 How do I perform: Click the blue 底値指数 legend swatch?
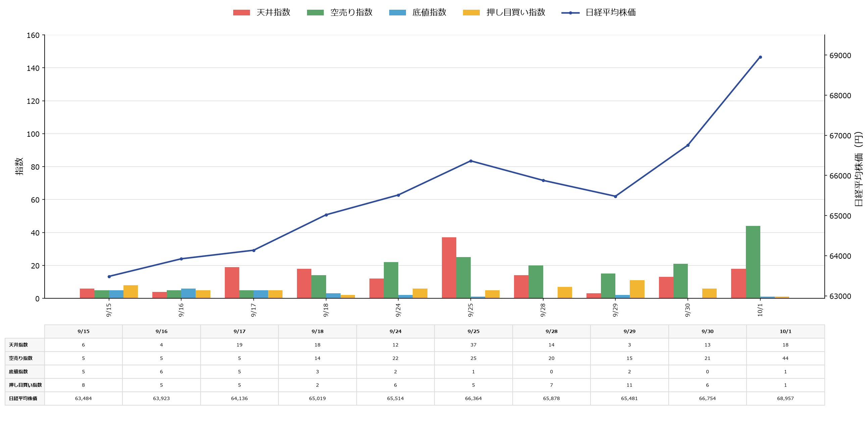point(397,12)
